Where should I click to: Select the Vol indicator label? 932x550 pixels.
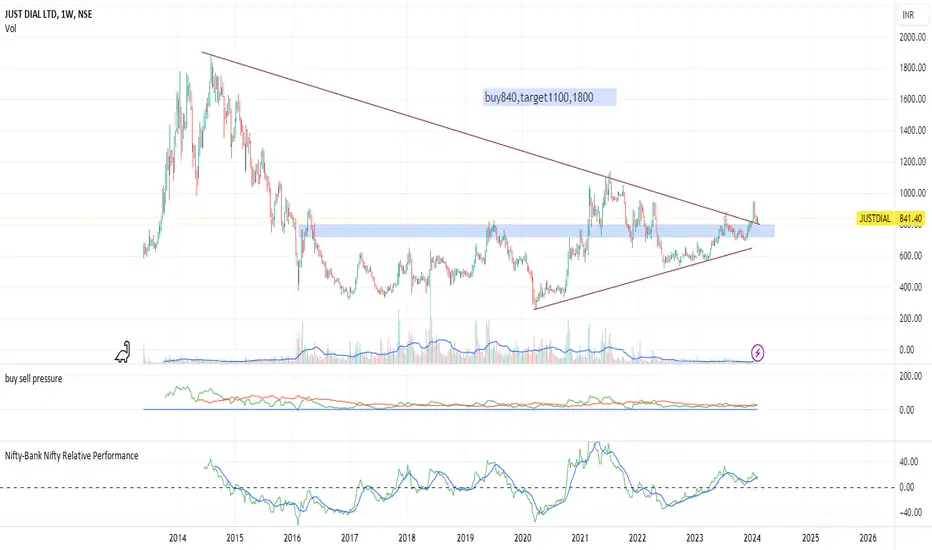tap(11, 29)
